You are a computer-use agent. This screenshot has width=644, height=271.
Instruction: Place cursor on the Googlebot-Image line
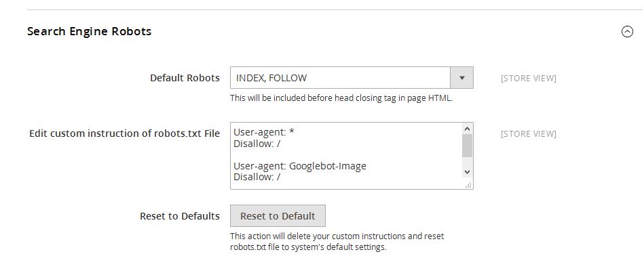pos(299,166)
